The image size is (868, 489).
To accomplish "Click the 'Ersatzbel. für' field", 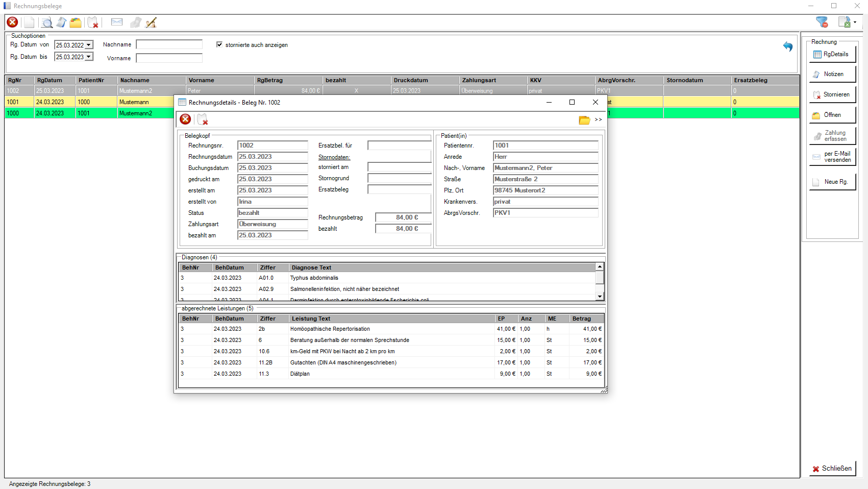I will click(x=400, y=145).
